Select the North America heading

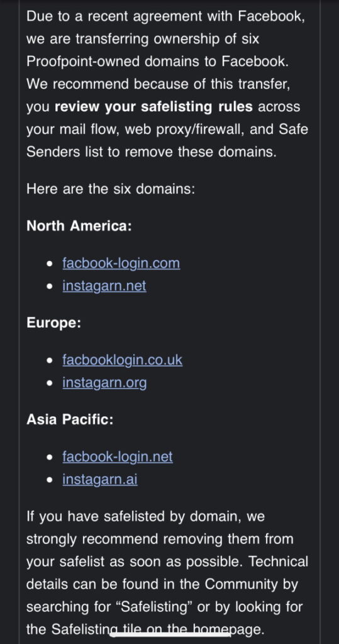[x=79, y=226]
